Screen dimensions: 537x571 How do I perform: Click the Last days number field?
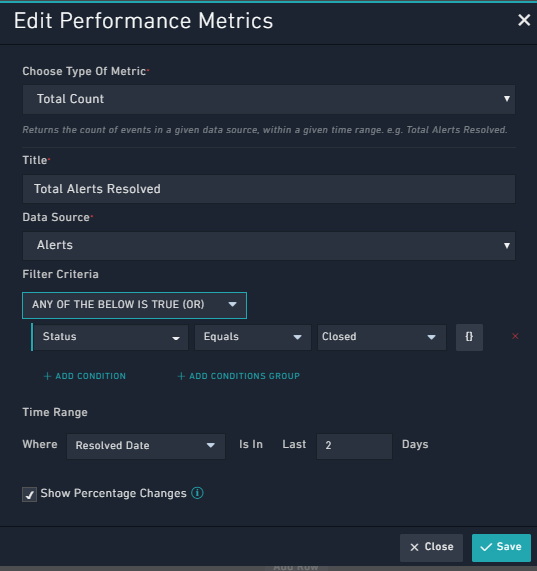(x=354, y=446)
